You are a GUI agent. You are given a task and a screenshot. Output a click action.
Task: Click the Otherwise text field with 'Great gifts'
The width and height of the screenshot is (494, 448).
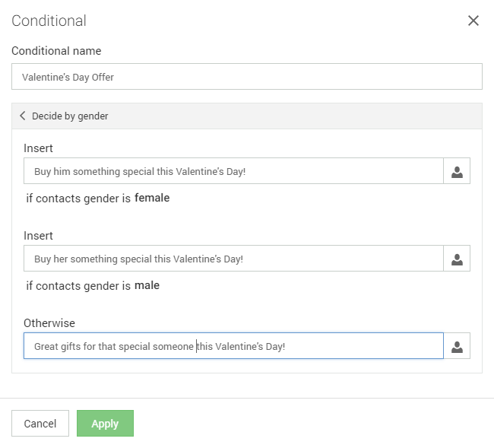click(x=233, y=347)
